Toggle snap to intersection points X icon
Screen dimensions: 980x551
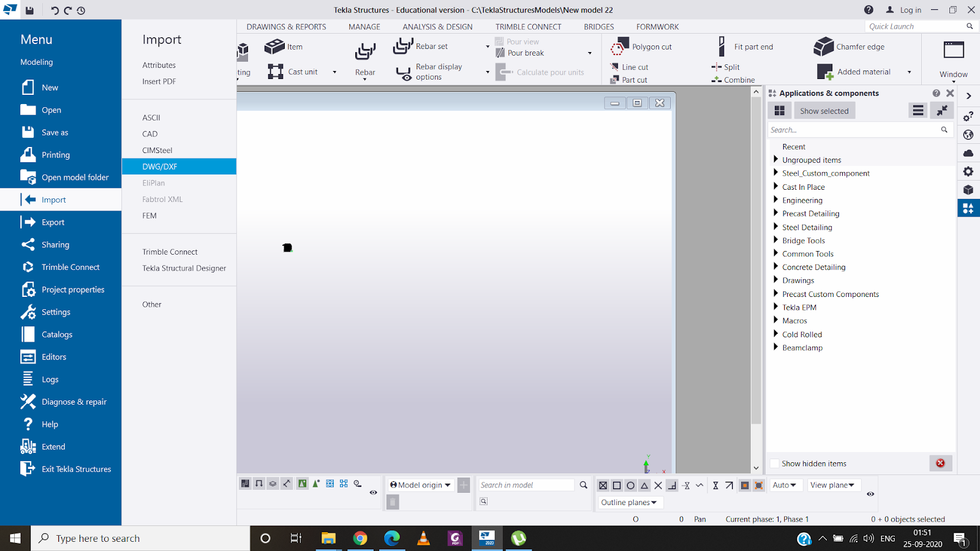pos(658,485)
